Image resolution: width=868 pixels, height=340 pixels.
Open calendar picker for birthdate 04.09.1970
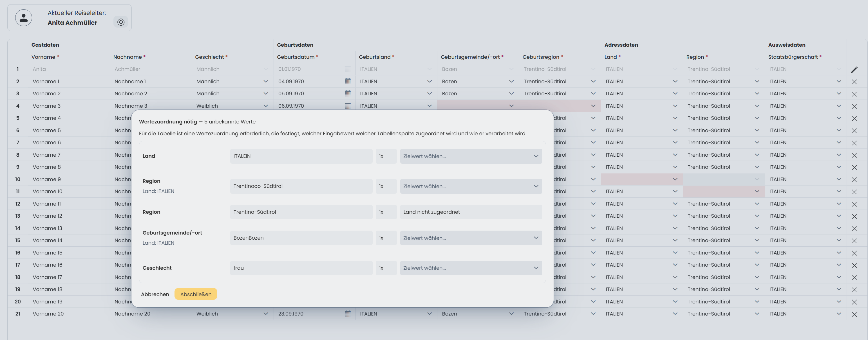347,82
